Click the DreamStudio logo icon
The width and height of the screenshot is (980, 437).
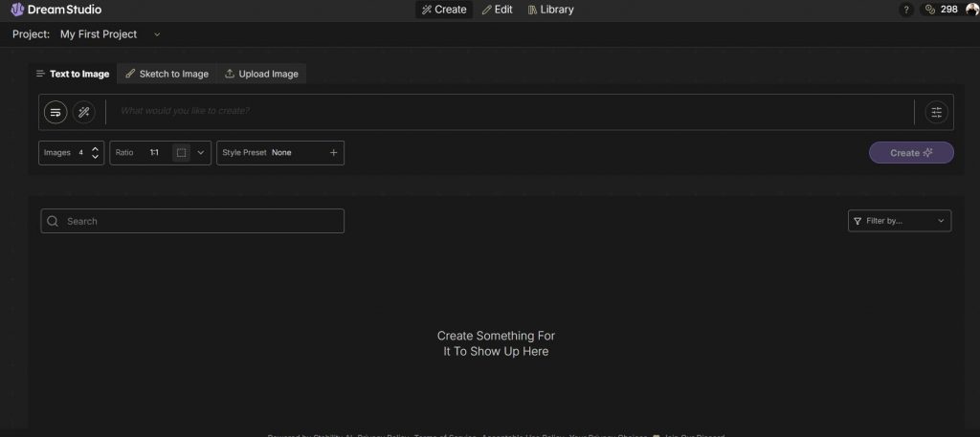[16, 10]
